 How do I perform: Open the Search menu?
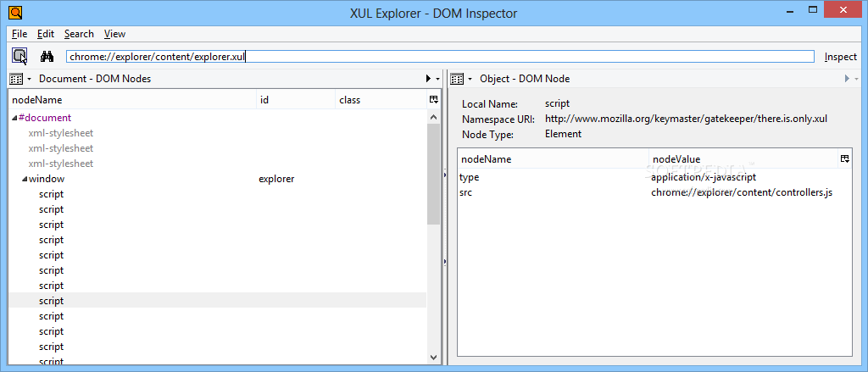[x=79, y=34]
